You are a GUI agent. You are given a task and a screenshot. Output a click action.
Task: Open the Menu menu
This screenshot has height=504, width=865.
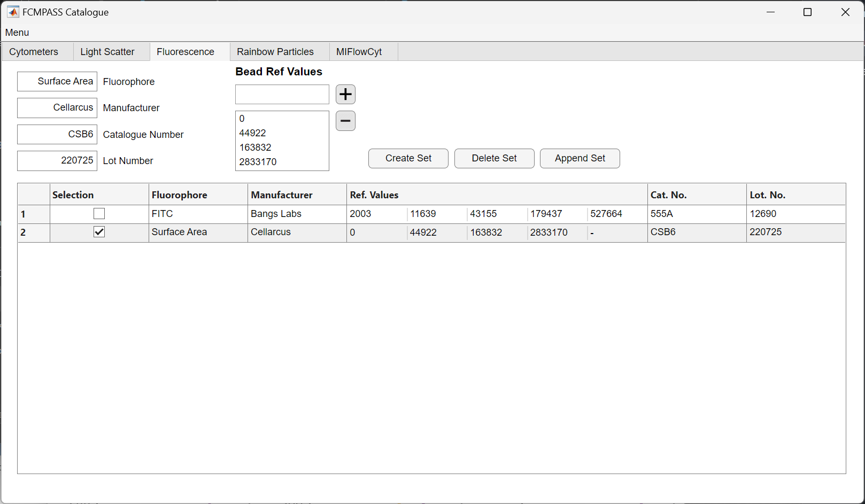17,33
